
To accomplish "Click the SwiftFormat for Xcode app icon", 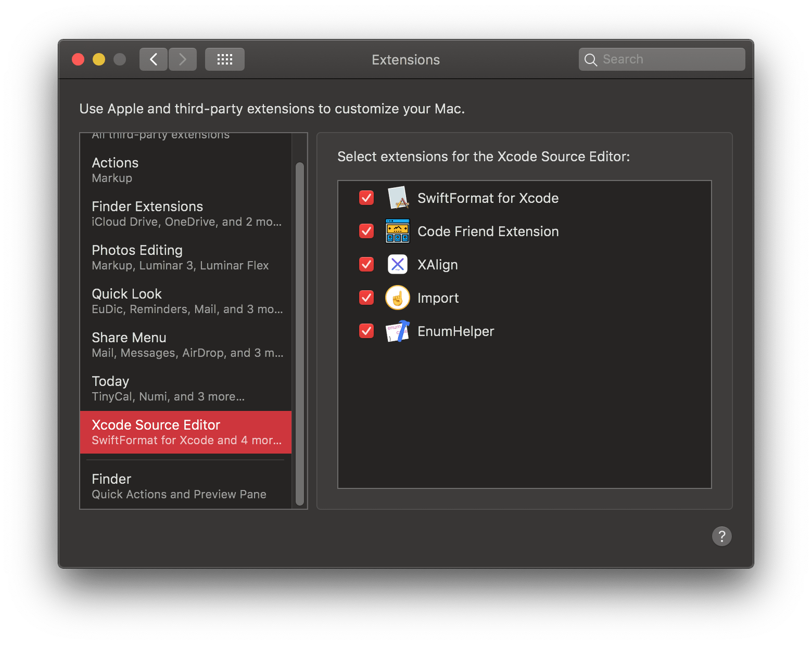I will point(398,198).
